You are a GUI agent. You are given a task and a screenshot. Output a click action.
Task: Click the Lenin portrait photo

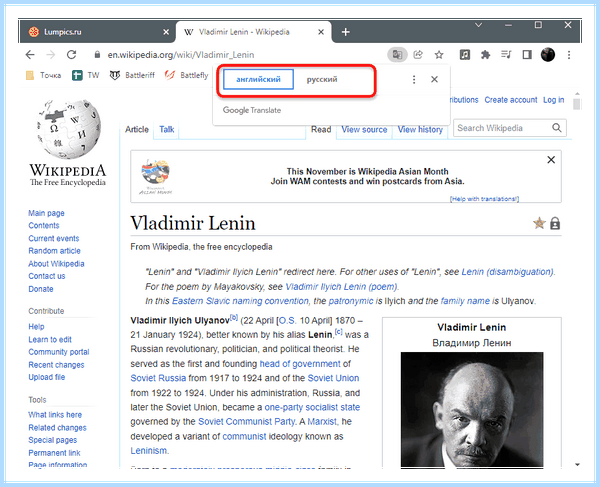tap(472, 409)
